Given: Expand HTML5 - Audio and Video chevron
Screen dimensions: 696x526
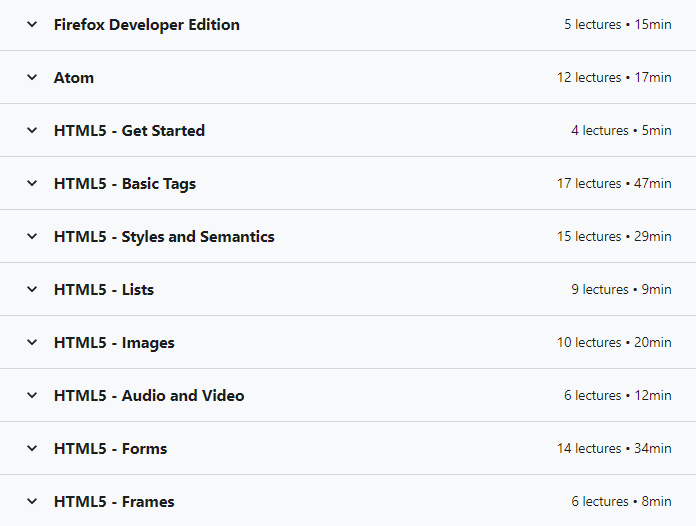Looking at the screenshot, I should click(x=32, y=395).
